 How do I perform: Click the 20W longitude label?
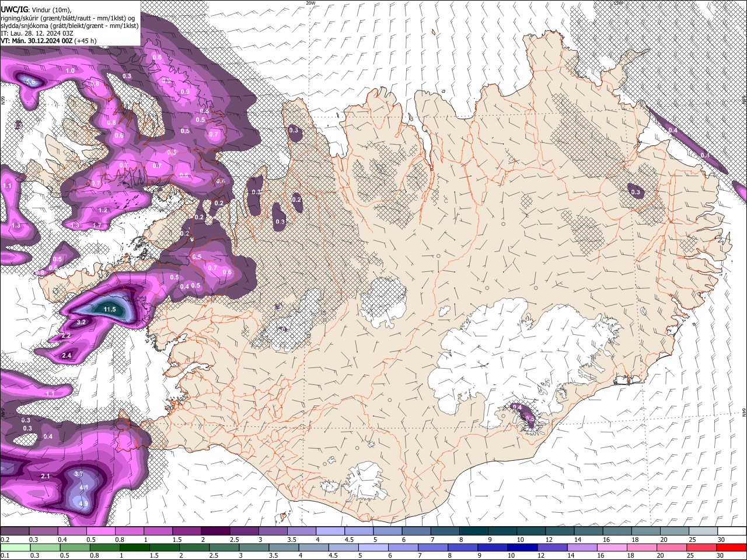310,3
